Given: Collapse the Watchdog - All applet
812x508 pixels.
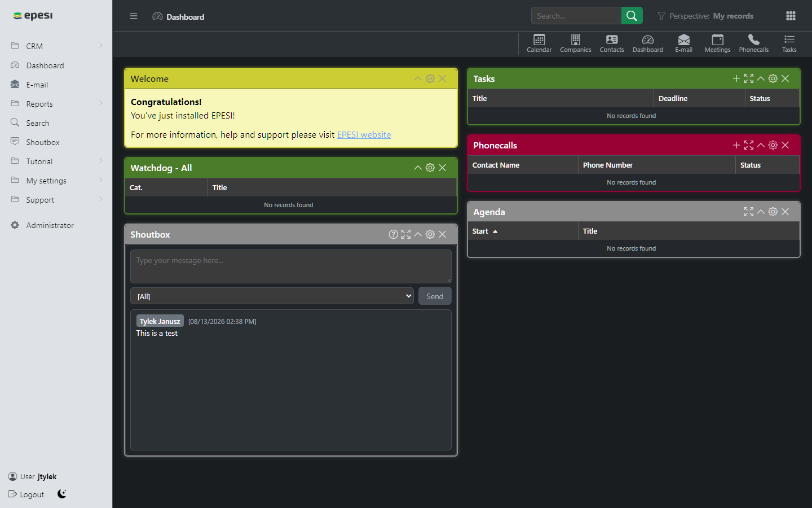Looking at the screenshot, I should (418, 168).
